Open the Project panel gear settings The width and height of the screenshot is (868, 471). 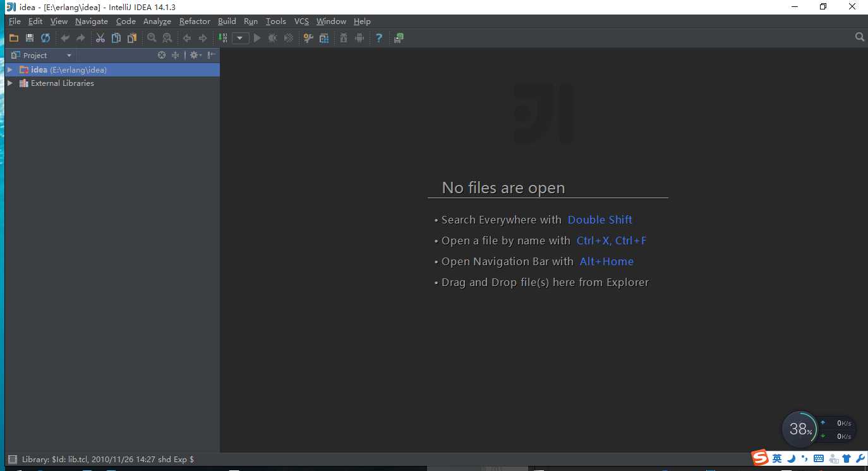pos(195,55)
